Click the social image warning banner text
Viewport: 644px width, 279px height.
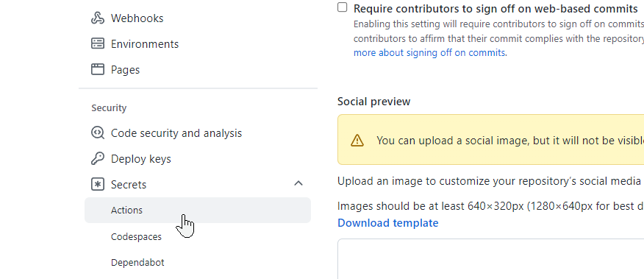click(x=510, y=141)
